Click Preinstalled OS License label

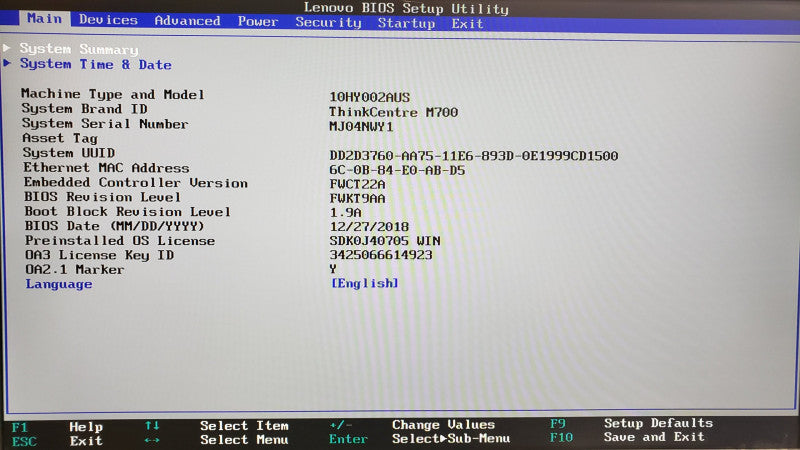[120, 241]
